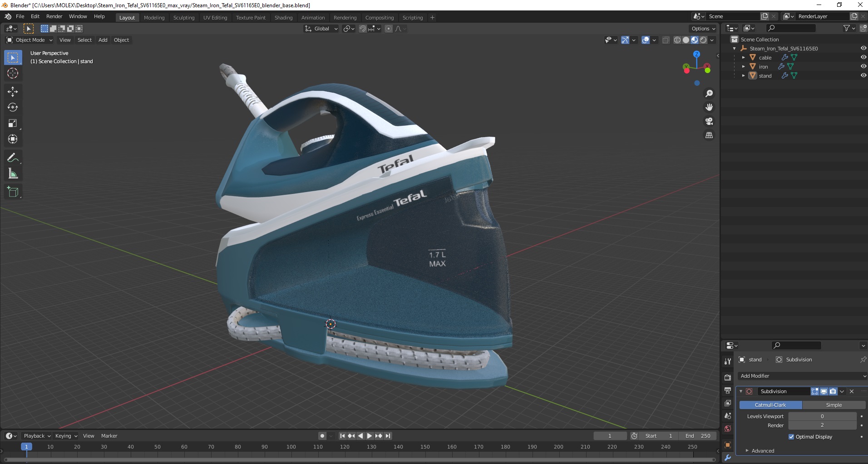868x464 pixels.
Task: Switch to the UV Editing workspace tab
Action: 215,18
